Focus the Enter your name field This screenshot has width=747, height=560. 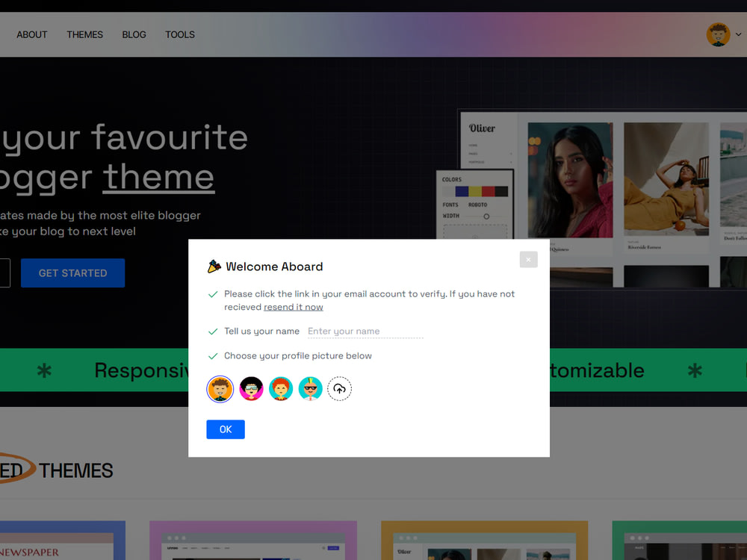click(x=365, y=332)
